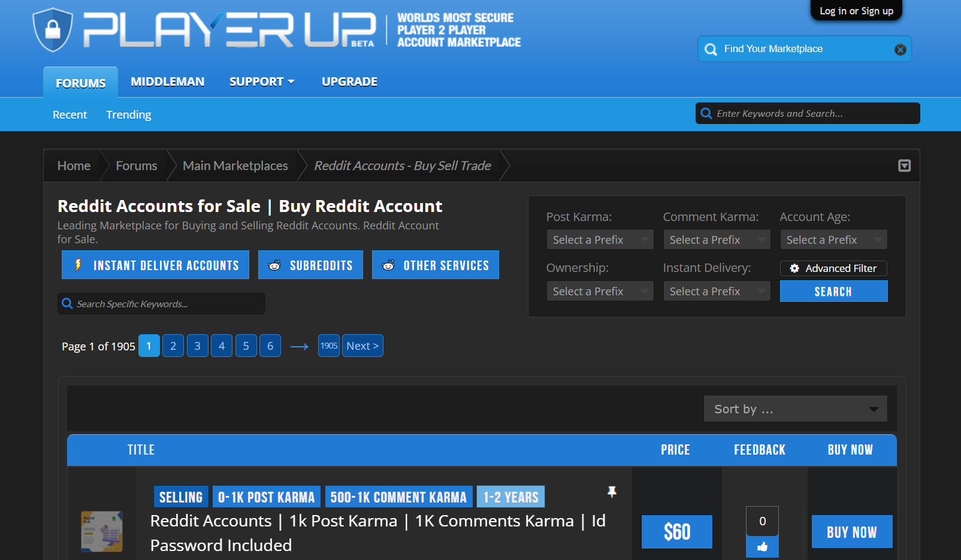
Task: Expand the Sort by dropdown
Action: pyautogui.click(x=796, y=409)
